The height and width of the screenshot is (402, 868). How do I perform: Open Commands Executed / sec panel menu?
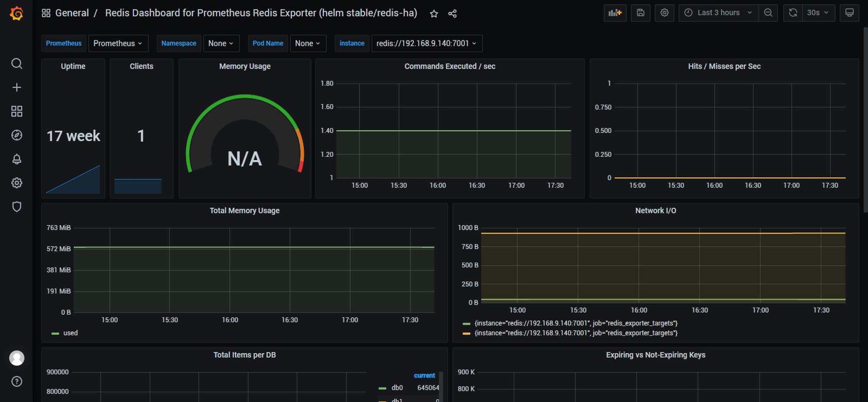(450, 66)
